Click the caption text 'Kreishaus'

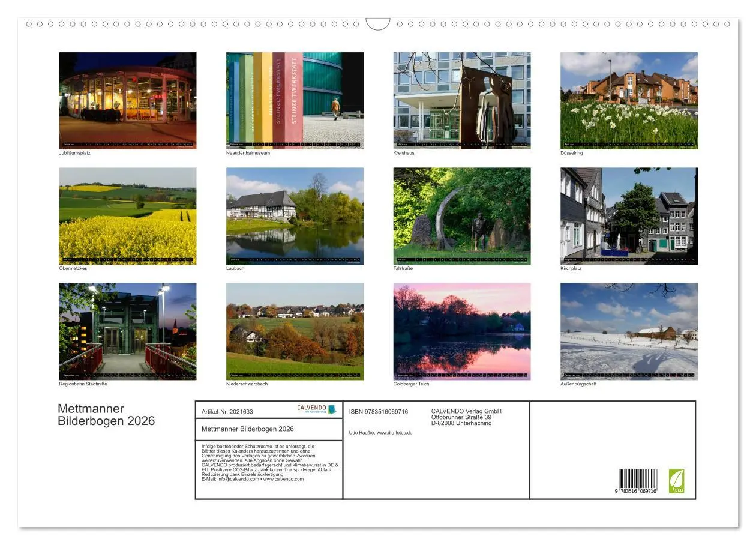[x=404, y=153]
